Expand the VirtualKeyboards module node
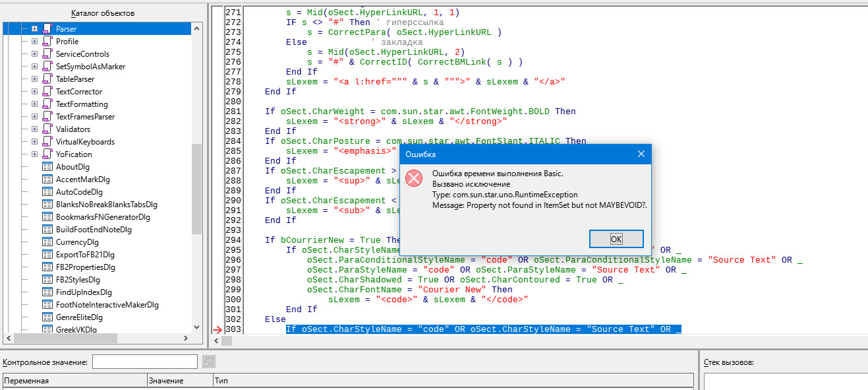 34,142
